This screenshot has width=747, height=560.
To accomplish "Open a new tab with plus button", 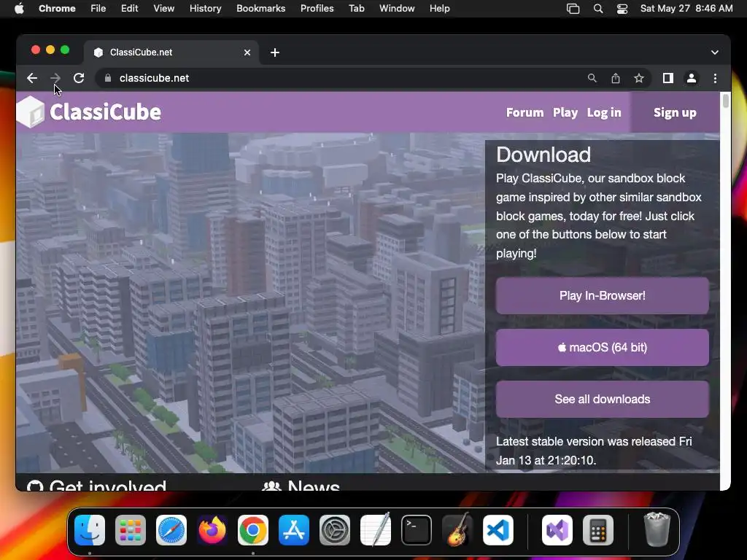I will tap(275, 52).
